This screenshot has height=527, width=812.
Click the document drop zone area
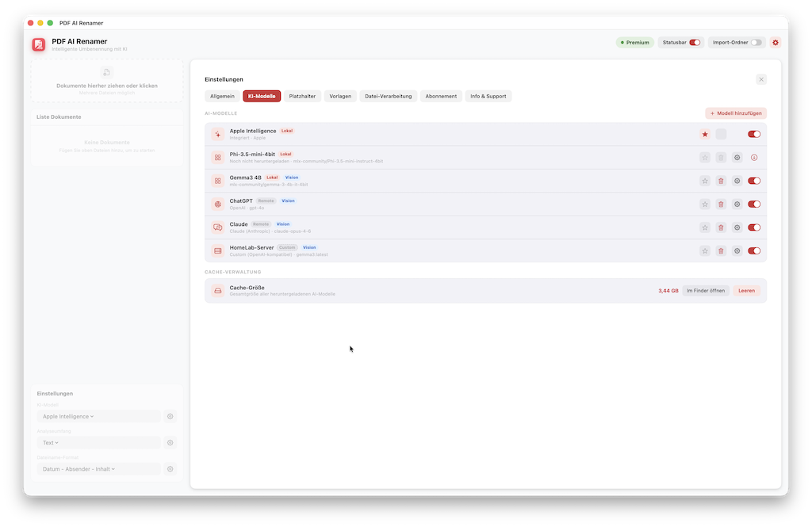point(107,81)
